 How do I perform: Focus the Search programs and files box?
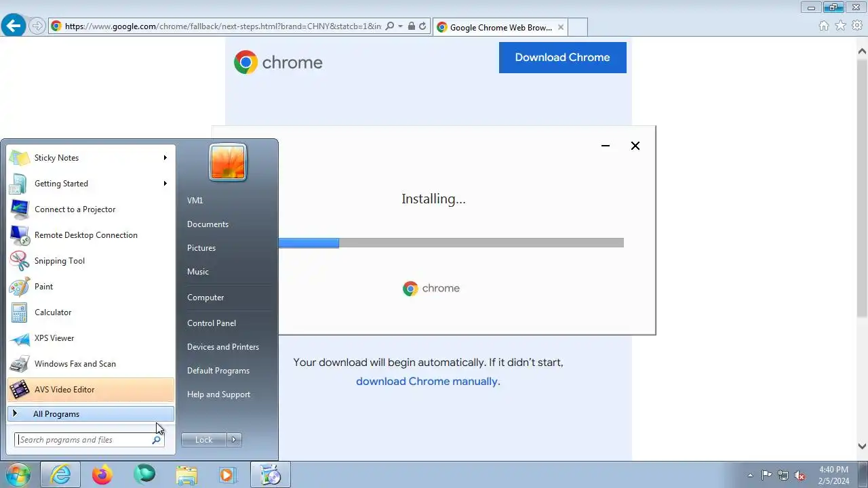click(89, 440)
